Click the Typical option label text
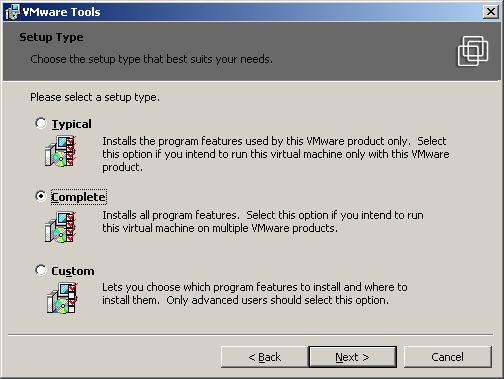Screen dimensions: 504x379 [x=72, y=124]
